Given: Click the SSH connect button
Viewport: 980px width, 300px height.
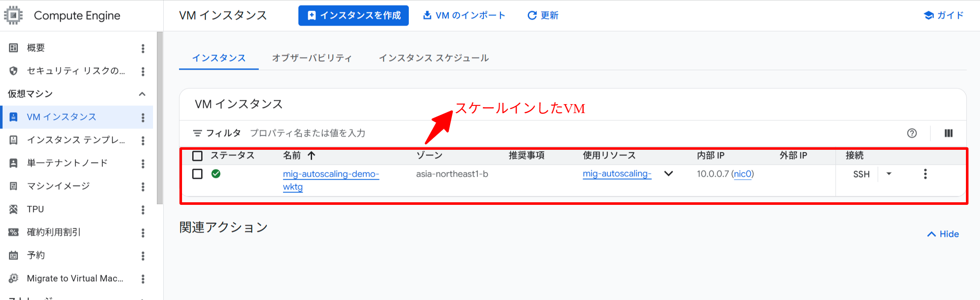Looking at the screenshot, I should [861, 174].
